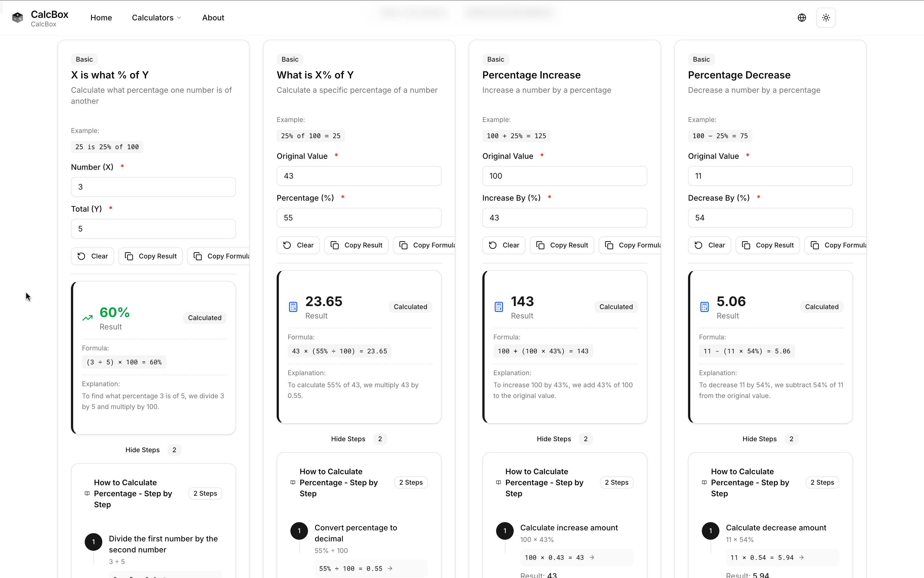Click arrow after 55% ÷ 100 = 0.55
The width and height of the screenshot is (924, 578).
(390, 568)
